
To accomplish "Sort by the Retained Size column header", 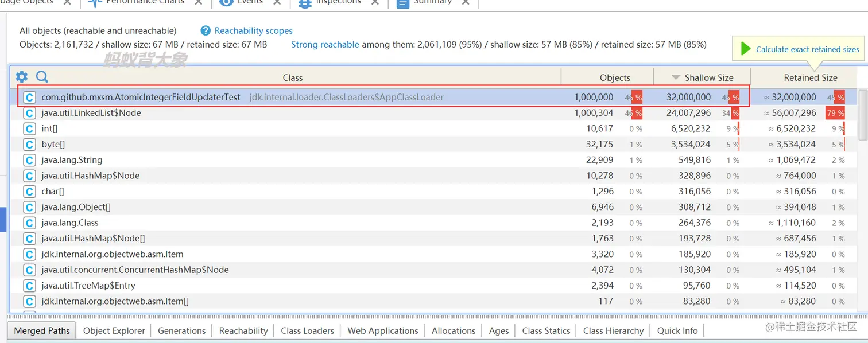I will (811, 77).
